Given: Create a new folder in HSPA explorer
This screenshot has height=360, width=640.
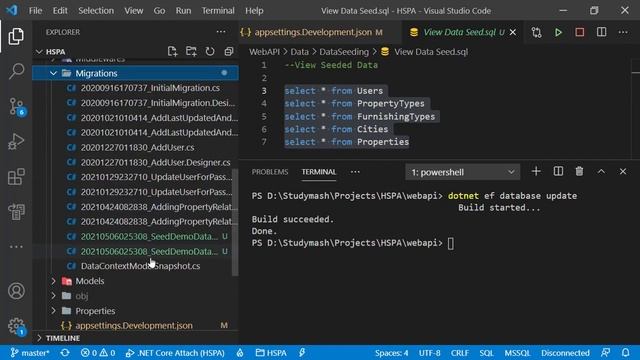Looking at the screenshot, I should point(191,51).
